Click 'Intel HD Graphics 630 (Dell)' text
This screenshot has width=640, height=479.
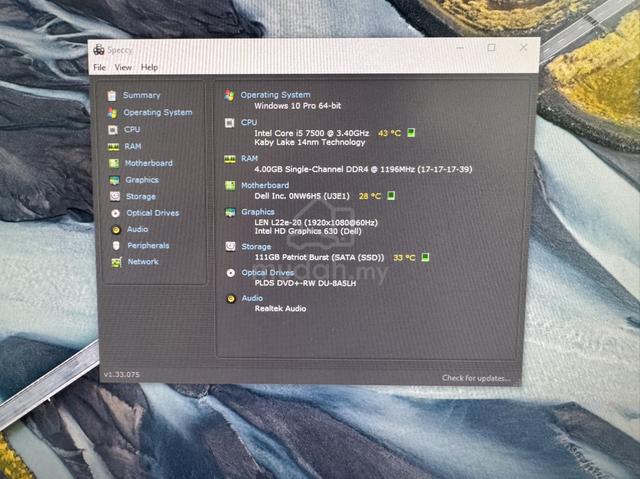[x=308, y=231]
